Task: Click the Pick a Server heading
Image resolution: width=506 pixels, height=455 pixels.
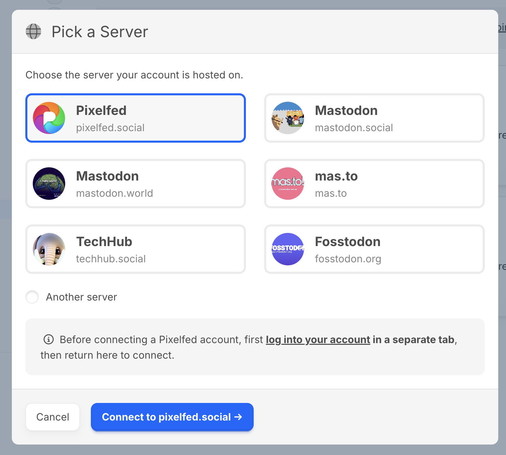Action: (x=99, y=32)
